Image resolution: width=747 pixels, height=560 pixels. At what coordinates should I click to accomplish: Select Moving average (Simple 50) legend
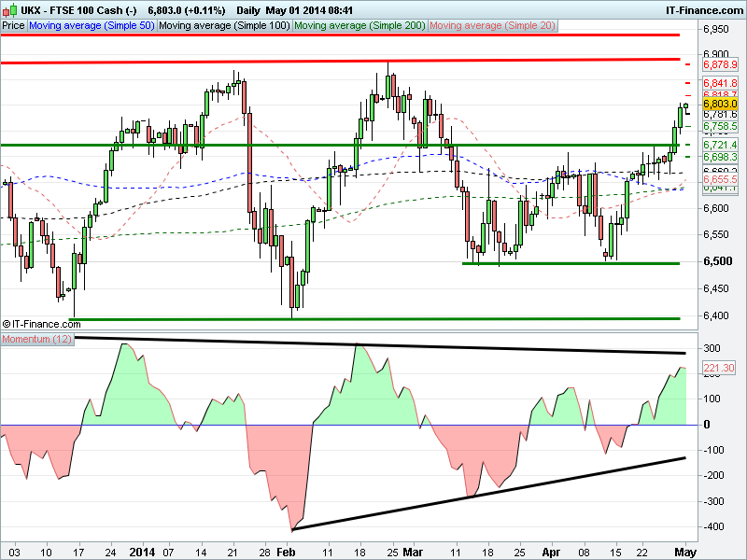click(91, 26)
